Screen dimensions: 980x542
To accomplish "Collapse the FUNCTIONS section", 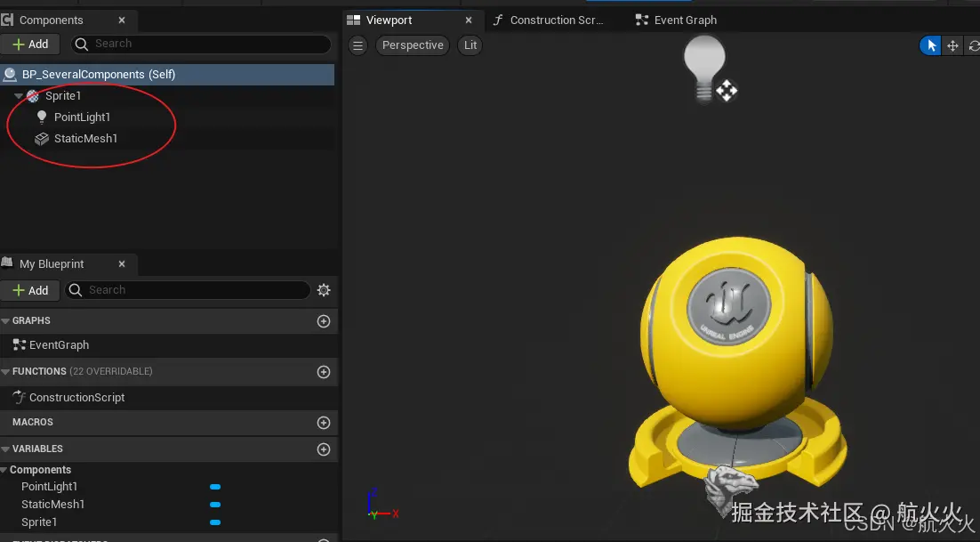I will click(x=5, y=371).
